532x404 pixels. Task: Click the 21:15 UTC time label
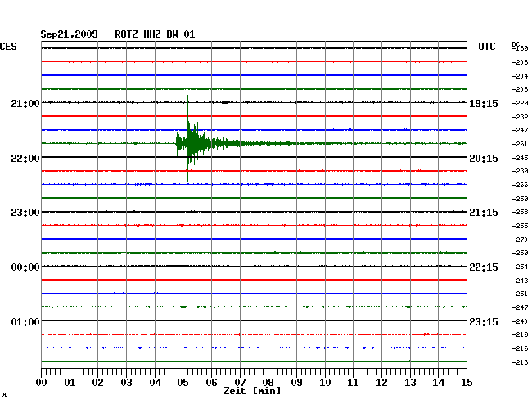484,213
